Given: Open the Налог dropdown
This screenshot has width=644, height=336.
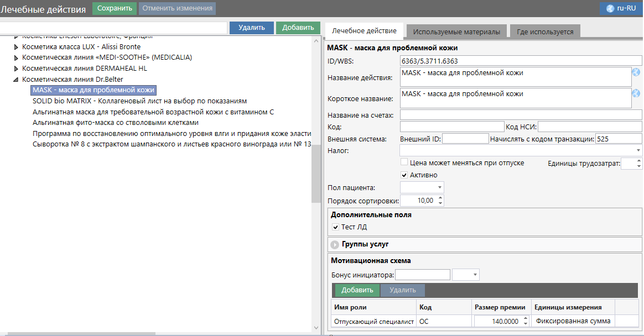Looking at the screenshot, I should tap(638, 150).
